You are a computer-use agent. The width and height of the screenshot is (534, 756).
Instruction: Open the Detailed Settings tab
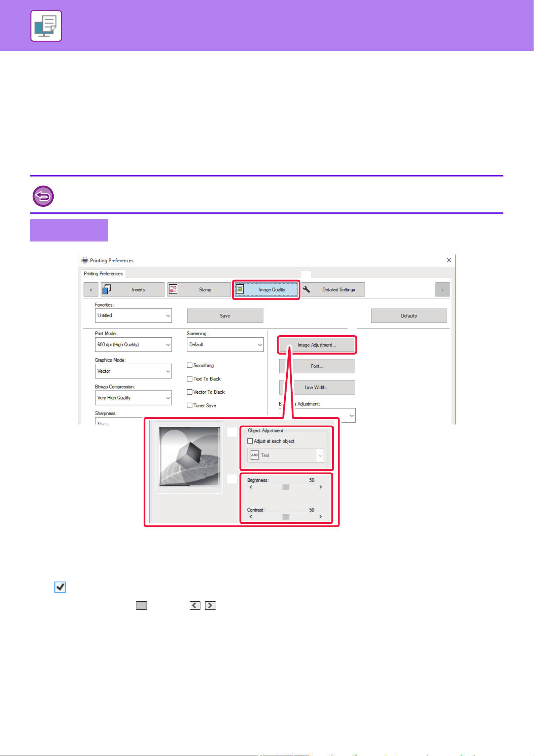point(333,290)
